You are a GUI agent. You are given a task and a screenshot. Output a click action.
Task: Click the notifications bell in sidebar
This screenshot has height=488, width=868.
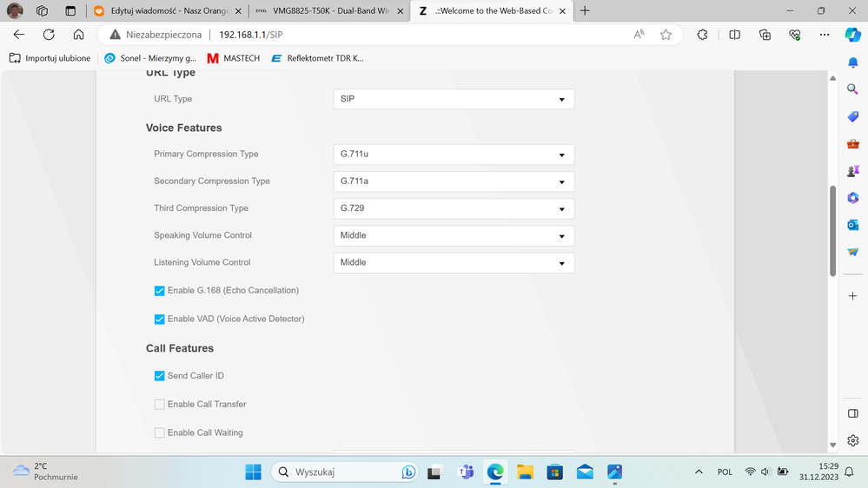(x=852, y=63)
